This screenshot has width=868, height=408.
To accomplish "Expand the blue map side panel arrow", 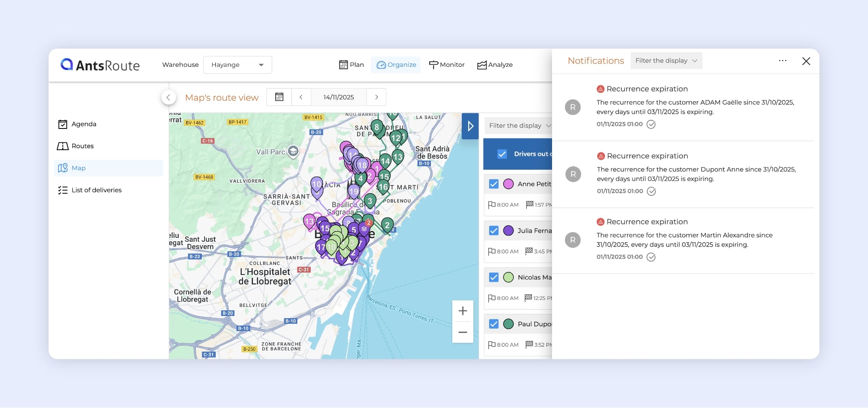I will point(470,126).
